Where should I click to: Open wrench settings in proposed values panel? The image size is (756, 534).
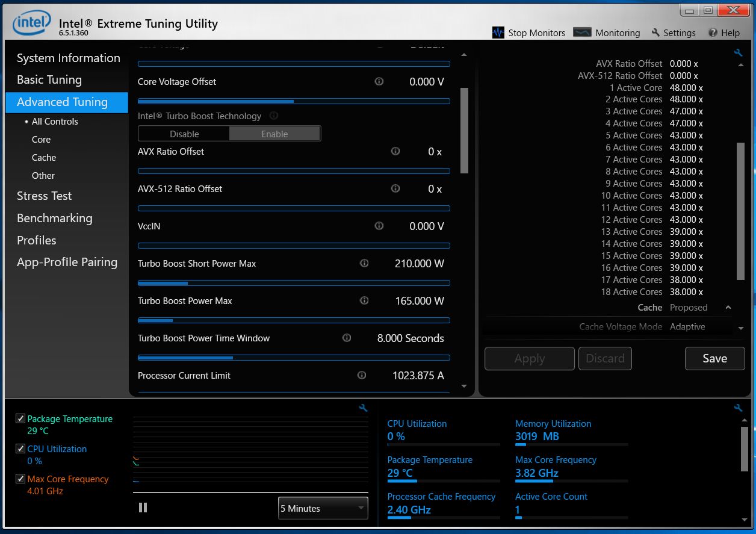click(739, 53)
